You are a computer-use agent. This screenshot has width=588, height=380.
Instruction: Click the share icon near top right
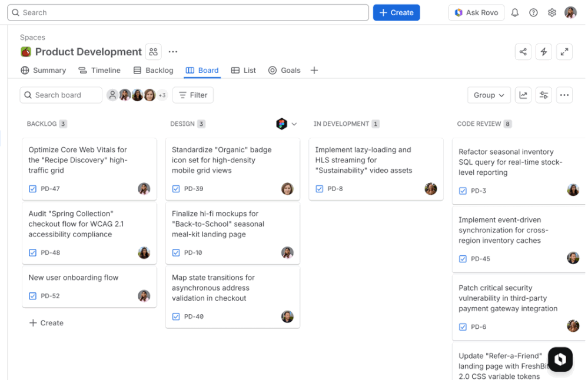point(523,52)
